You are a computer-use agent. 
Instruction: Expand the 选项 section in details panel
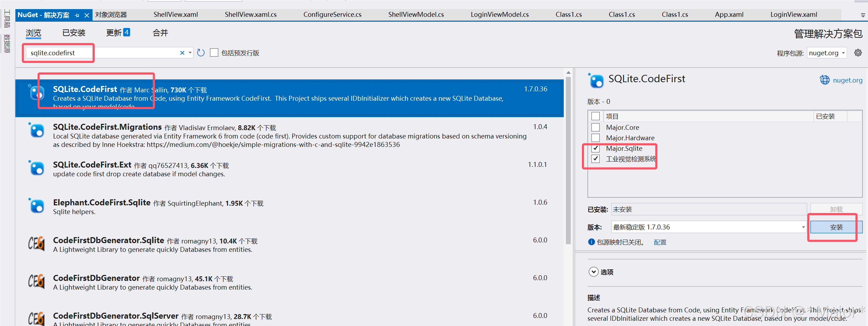click(x=593, y=272)
